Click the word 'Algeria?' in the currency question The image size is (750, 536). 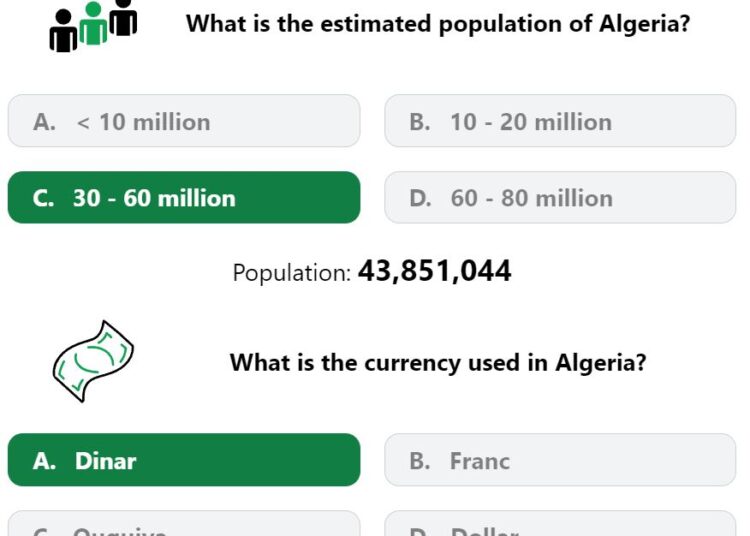(601, 362)
